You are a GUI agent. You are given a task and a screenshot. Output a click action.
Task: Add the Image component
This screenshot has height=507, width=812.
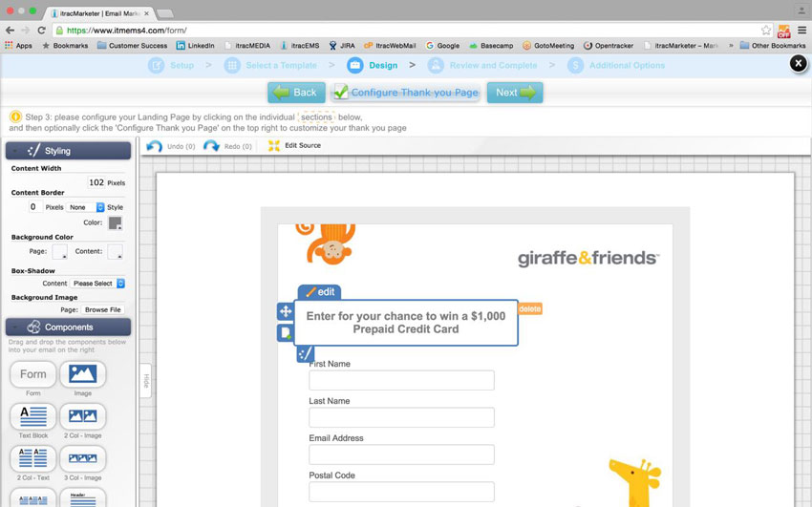(82, 374)
